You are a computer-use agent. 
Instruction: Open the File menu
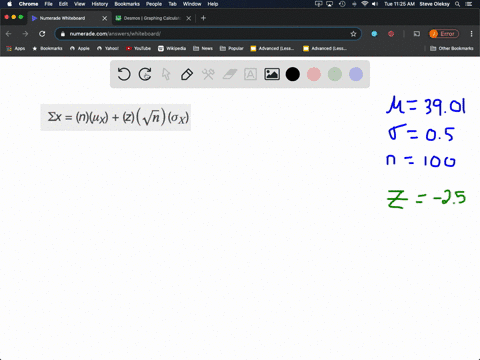49,4
